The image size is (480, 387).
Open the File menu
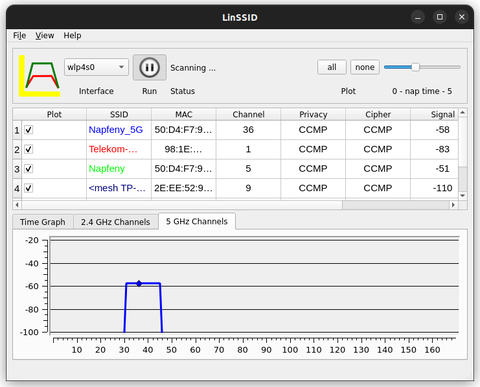coord(19,35)
